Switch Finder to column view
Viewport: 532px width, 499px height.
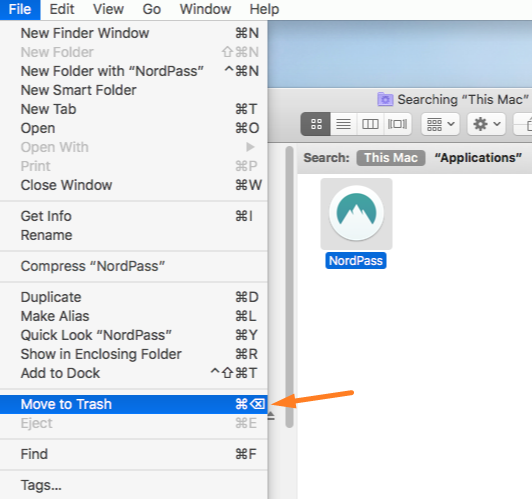[x=370, y=124]
